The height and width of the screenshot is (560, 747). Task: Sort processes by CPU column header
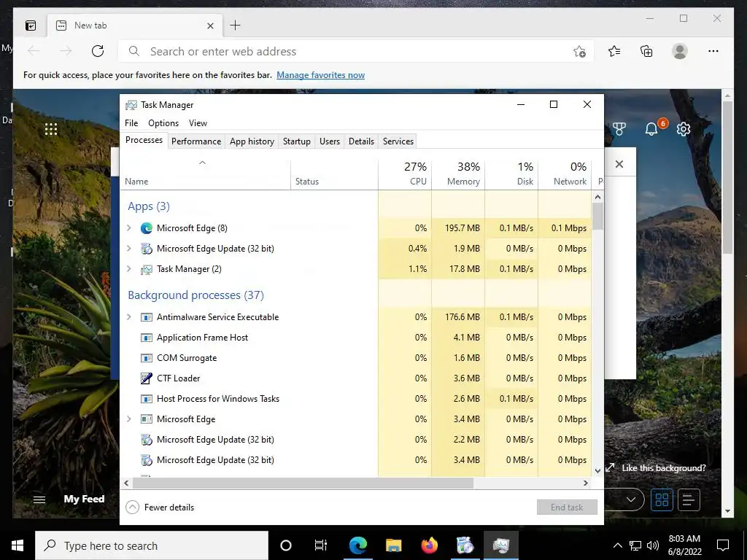[405, 174]
